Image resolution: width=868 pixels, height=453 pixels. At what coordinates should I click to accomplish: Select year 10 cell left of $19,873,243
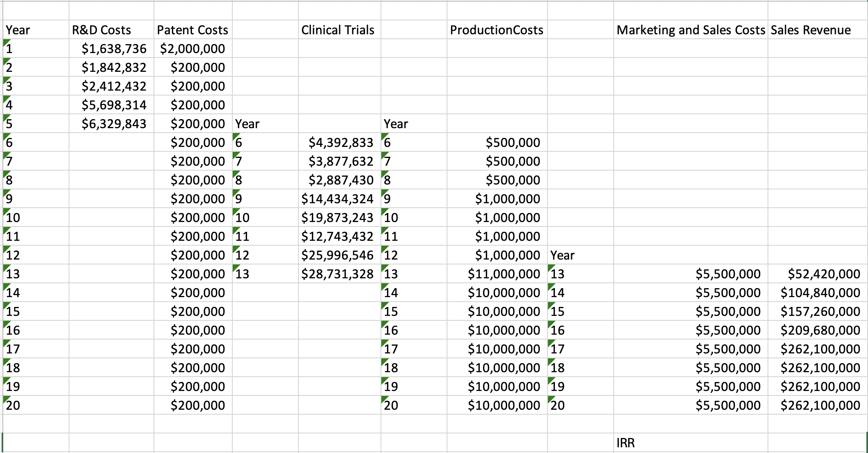(265, 218)
